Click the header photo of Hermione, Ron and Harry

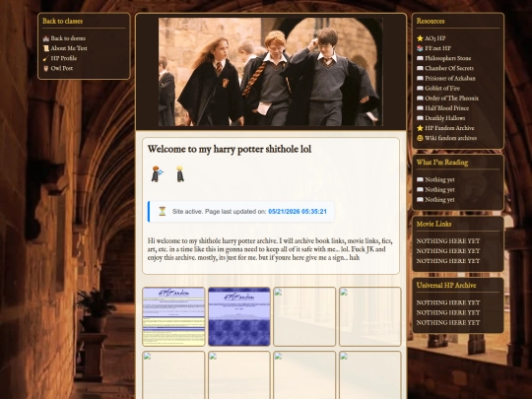pos(271,72)
